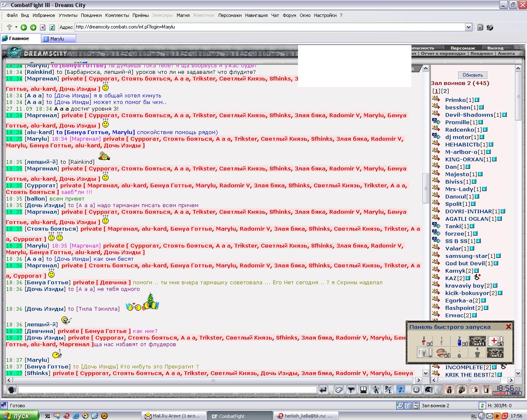Switch to herkish_kella@bk.ru taskbar window
This screenshot has height=420, width=527.
(x=306, y=416)
